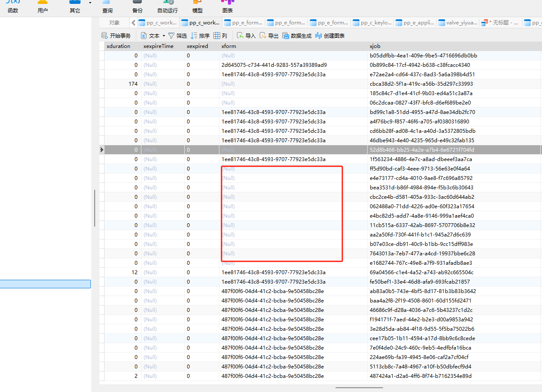This screenshot has height=392, width=542.
Task: Open the 列 columns tool
Action: (x=220, y=36)
